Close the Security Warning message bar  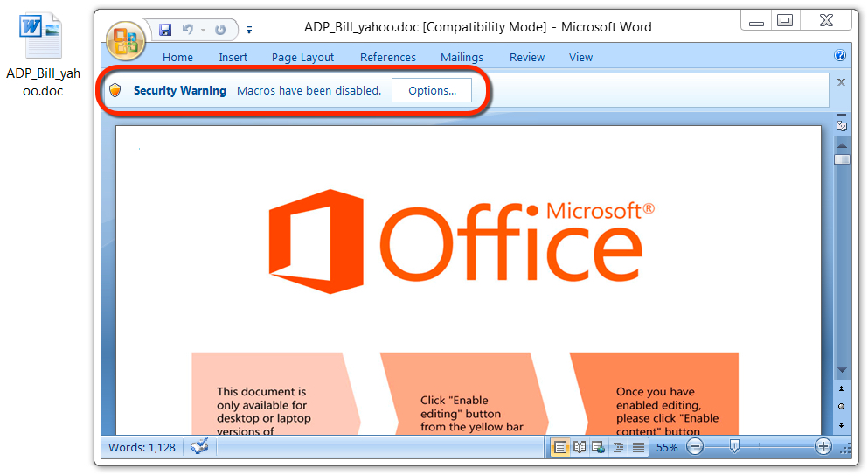tap(842, 82)
